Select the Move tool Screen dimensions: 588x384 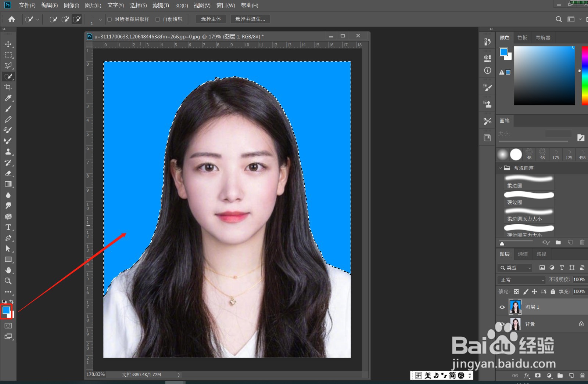[x=8, y=44]
